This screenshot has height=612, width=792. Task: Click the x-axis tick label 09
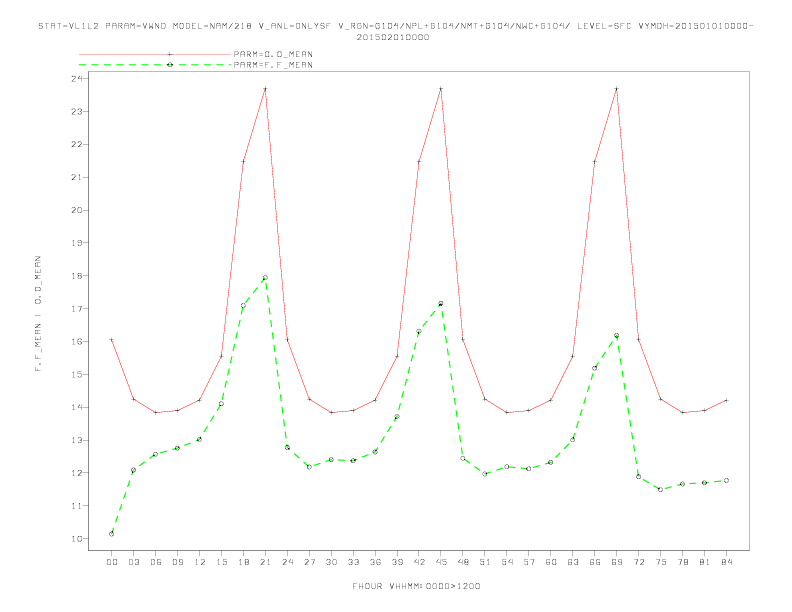coord(177,562)
